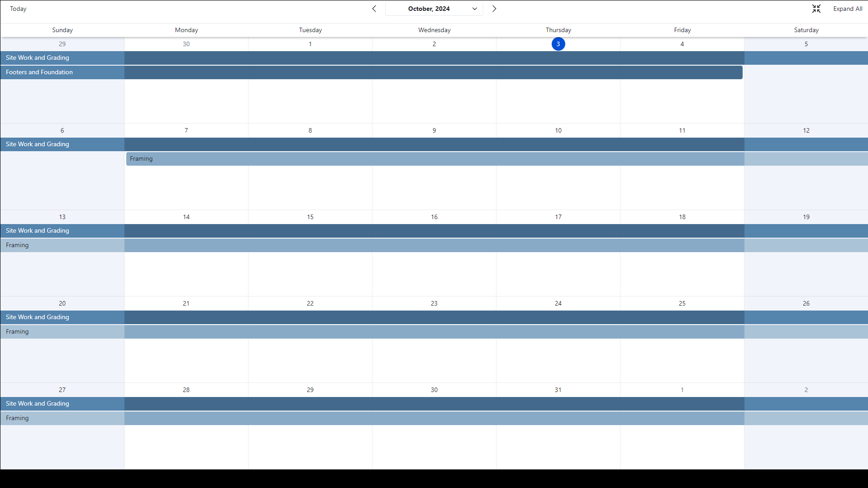Open Site Work and Grading in week of 6

click(x=434, y=144)
